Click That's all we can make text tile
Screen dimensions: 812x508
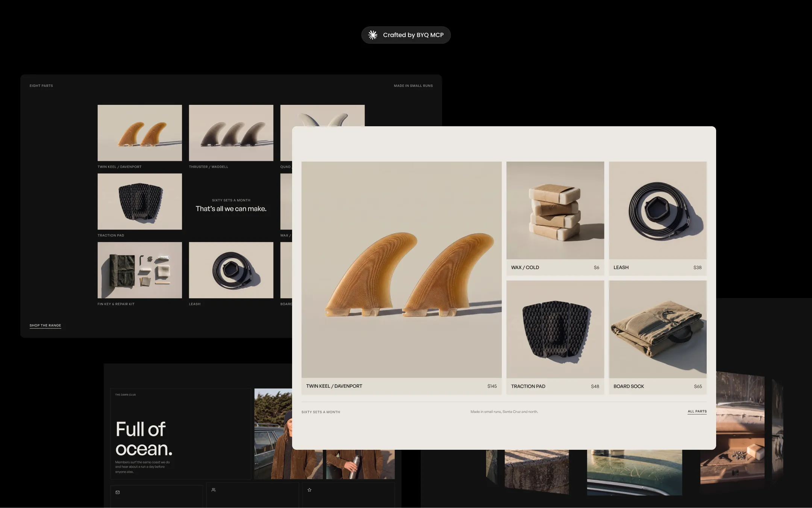(x=231, y=209)
